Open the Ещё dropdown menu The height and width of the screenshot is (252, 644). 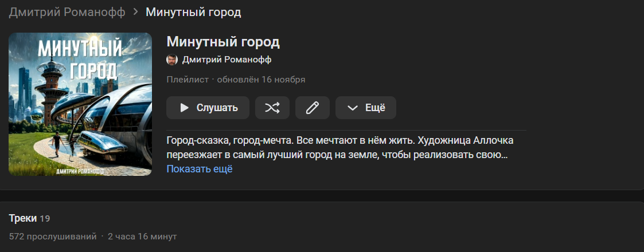tap(366, 108)
